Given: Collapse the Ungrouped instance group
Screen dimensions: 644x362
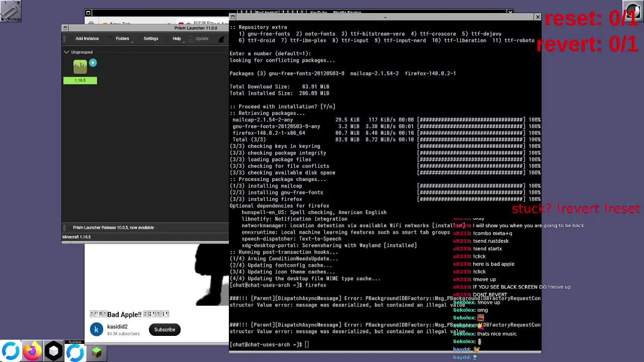Looking at the screenshot, I should (66, 52).
